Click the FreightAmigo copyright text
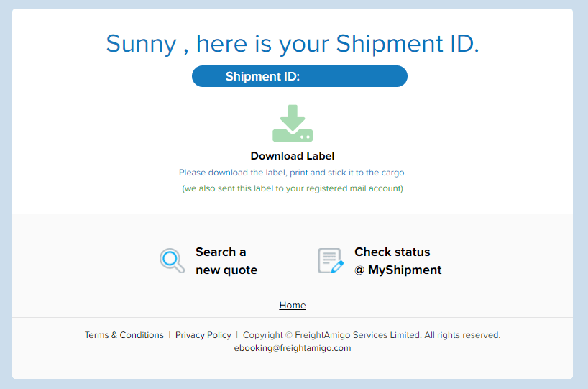Screen dimensions: 588x389 click(372, 334)
